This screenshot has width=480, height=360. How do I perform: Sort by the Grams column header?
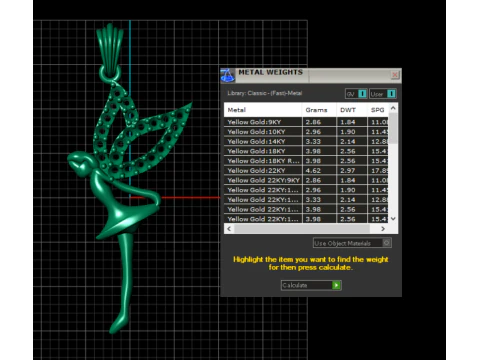pos(319,110)
